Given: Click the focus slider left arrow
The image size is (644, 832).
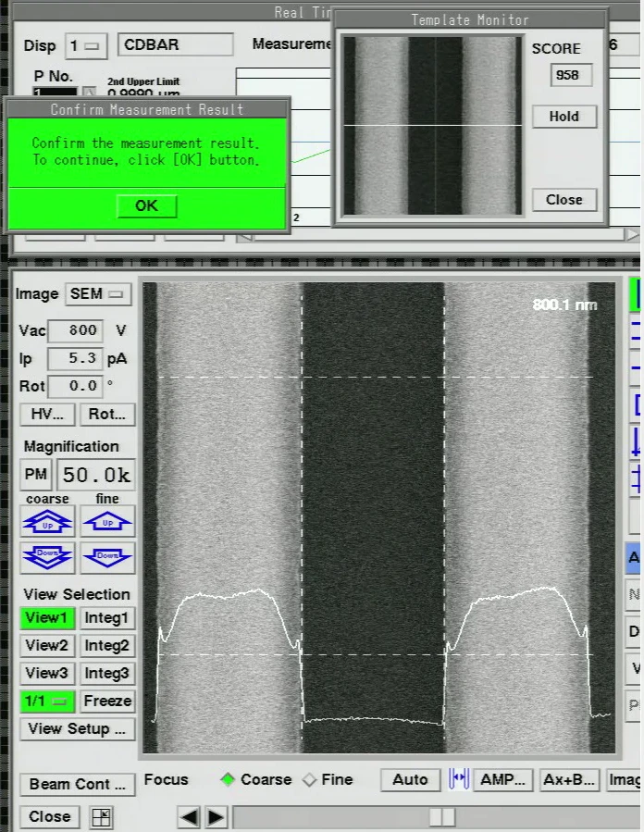Looking at the screenshot, I should [x=189, y=816].
